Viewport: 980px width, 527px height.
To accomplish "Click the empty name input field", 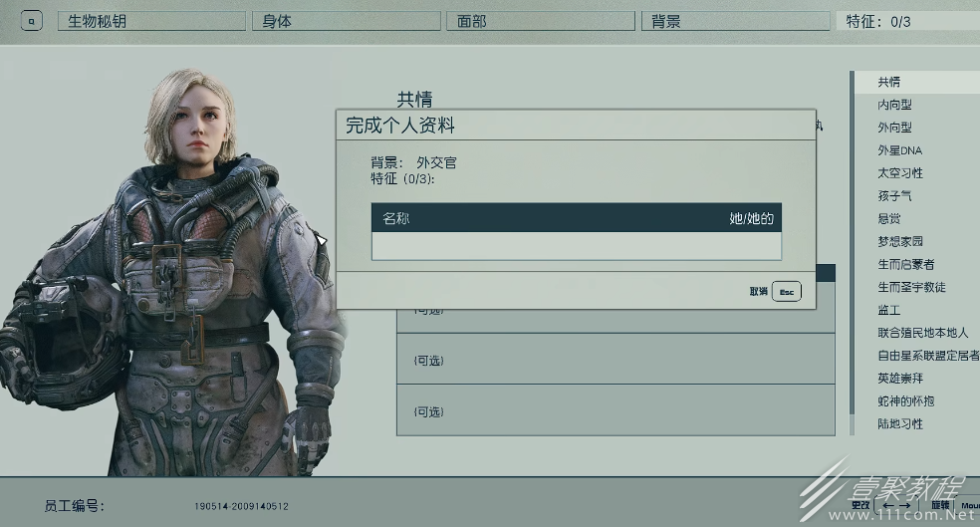I will tap(577, 246).
